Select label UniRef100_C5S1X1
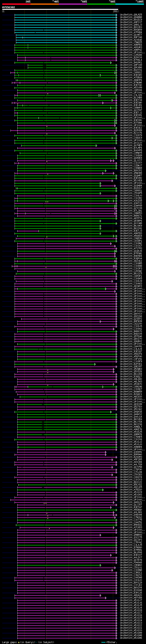 pyautogui.click(x=131, y=568)
